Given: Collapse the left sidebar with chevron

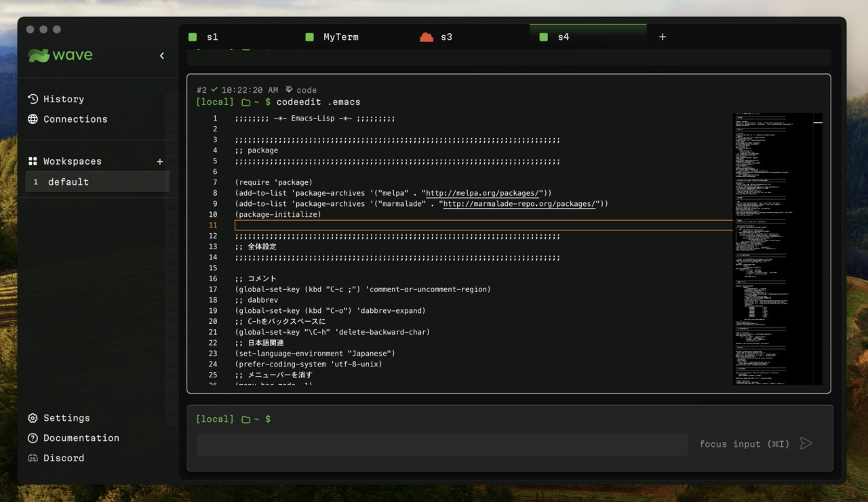Looking at the screenshot, I should pyautogui.click(x=161, y=56).
